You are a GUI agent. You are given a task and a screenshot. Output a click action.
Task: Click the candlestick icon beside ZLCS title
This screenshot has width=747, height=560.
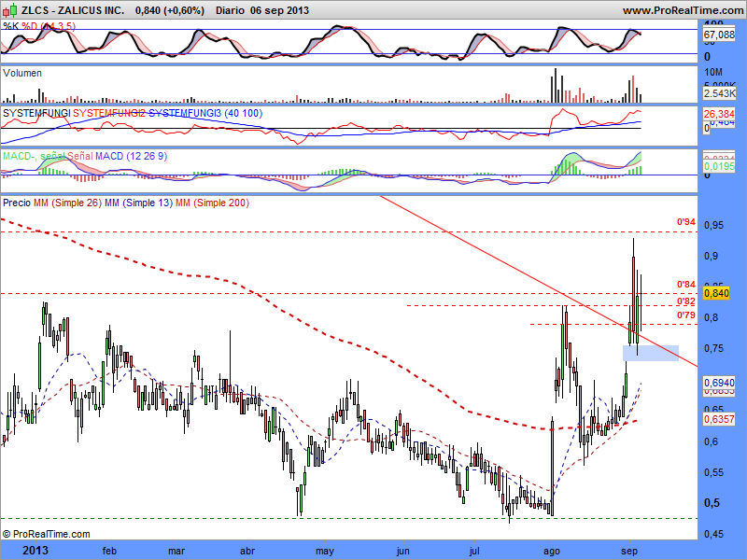[x=11, y=9]
